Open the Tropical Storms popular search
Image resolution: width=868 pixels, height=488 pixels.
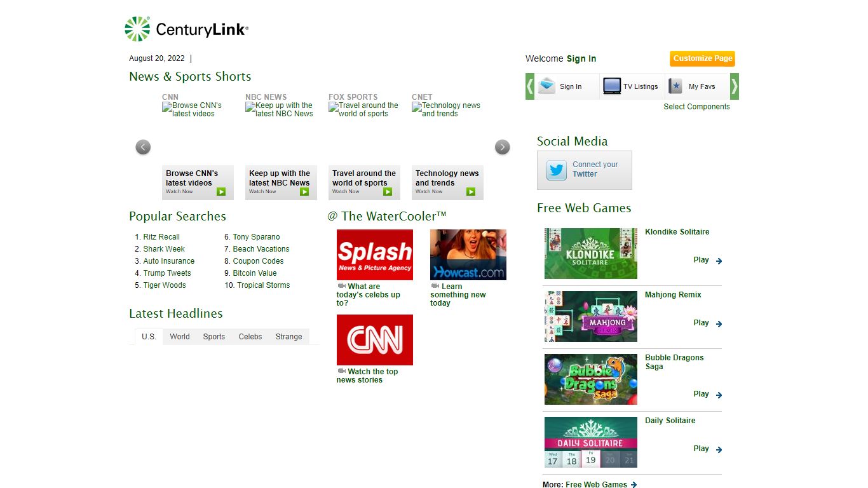(264, 285)
